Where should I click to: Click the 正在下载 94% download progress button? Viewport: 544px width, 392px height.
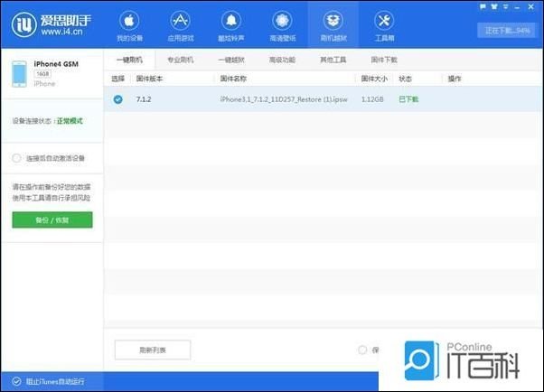(506, 31)
